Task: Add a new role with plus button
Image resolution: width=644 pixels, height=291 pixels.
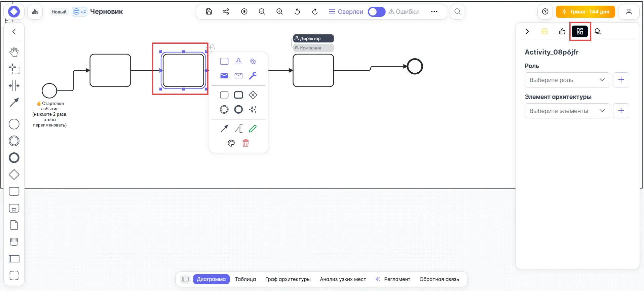Action: pyautogui.click(x=621, y=80)
